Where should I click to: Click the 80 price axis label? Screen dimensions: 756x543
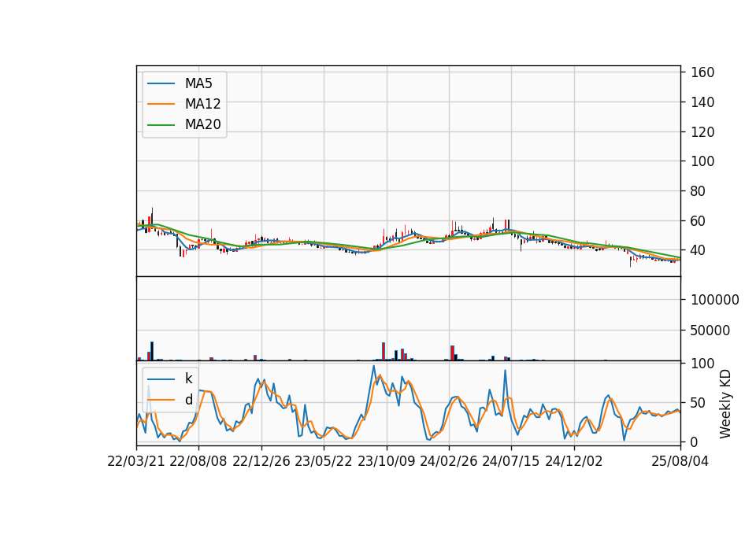pos(699,191)
